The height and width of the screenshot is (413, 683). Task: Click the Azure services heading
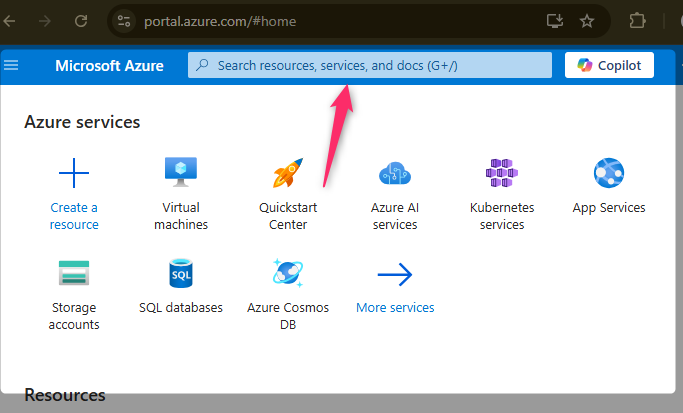(x=82, y=122)
